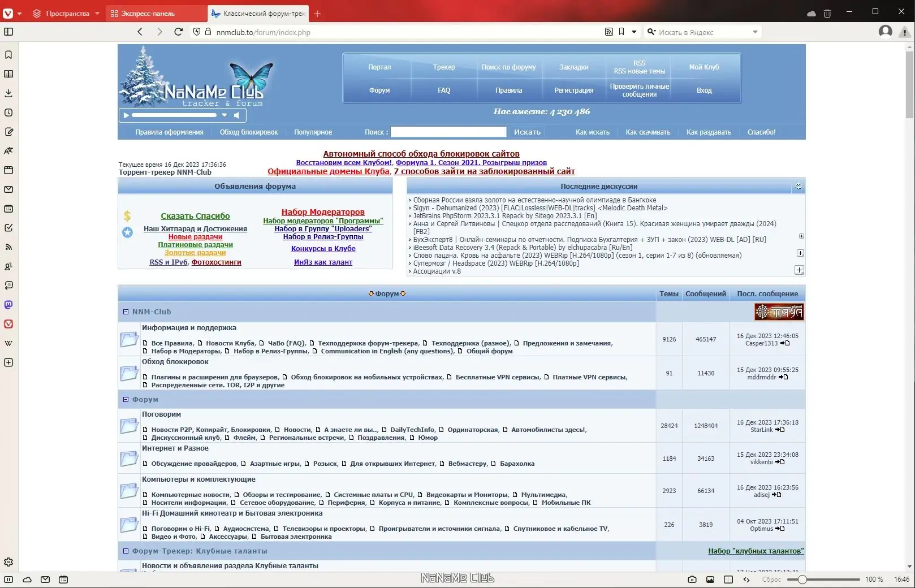
Task: Open the Набор Модераторов announcement
Action: pos(323,212)
